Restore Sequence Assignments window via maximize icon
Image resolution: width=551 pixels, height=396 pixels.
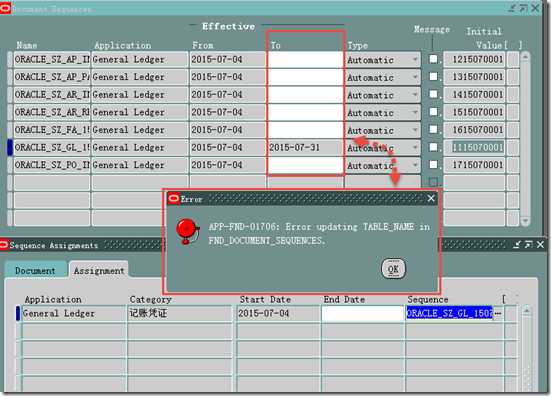(529, 245)
